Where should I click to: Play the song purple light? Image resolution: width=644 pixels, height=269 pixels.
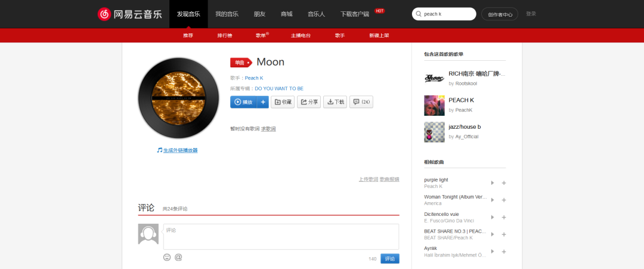492,183
